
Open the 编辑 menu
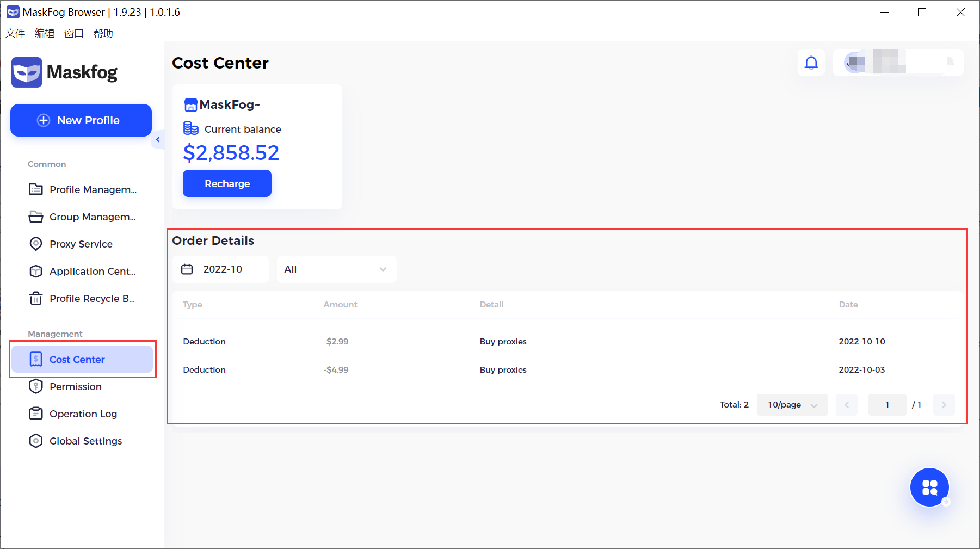click(x=45, y=34)
